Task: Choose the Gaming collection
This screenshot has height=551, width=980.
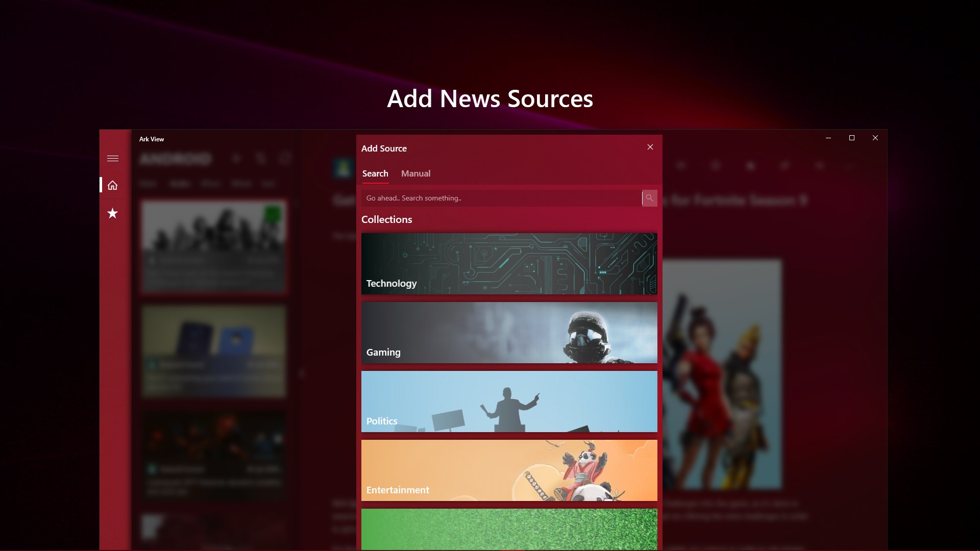Action: click(509, 333)
